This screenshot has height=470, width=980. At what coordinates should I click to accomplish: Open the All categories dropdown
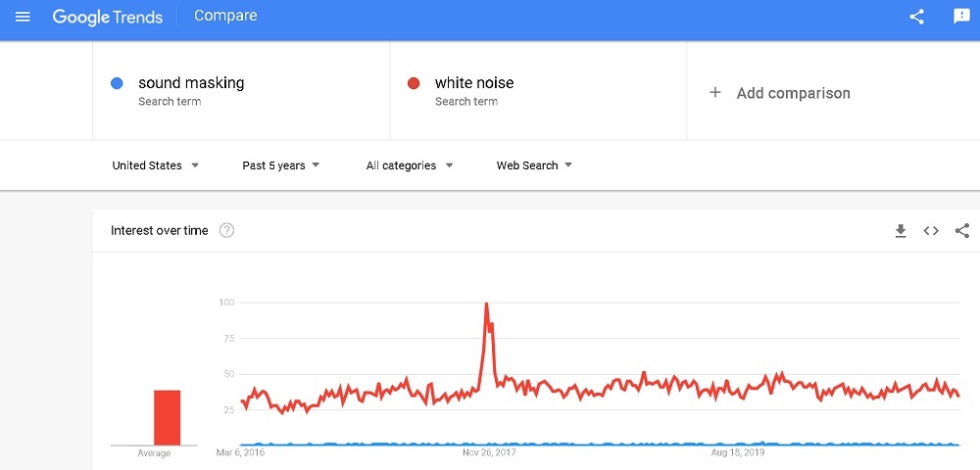410,165
